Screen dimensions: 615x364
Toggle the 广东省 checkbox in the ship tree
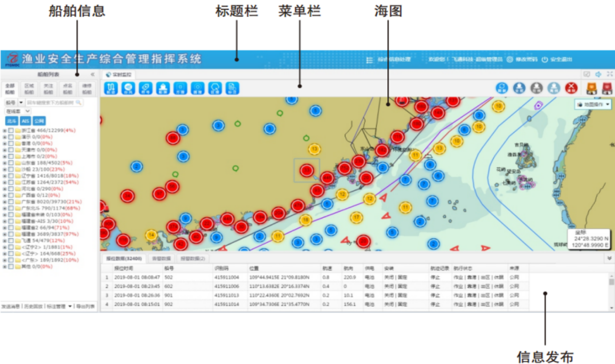(11, 202)
